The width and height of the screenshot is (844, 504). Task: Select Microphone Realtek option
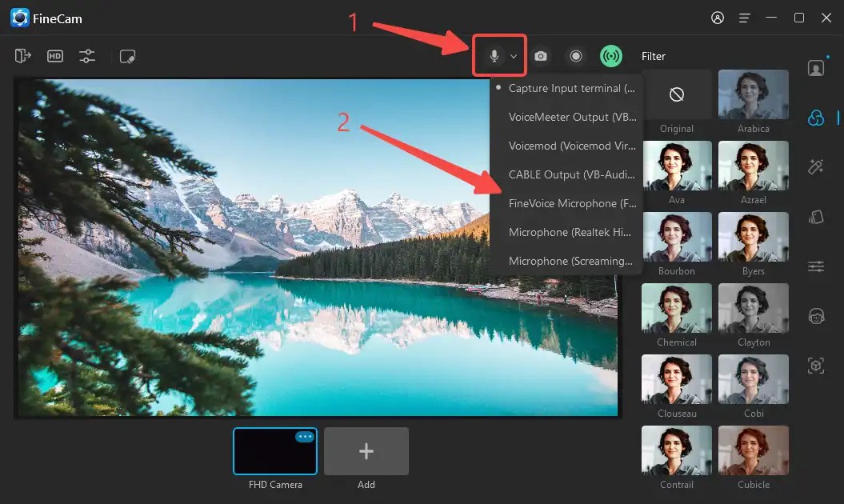(566, 232)
